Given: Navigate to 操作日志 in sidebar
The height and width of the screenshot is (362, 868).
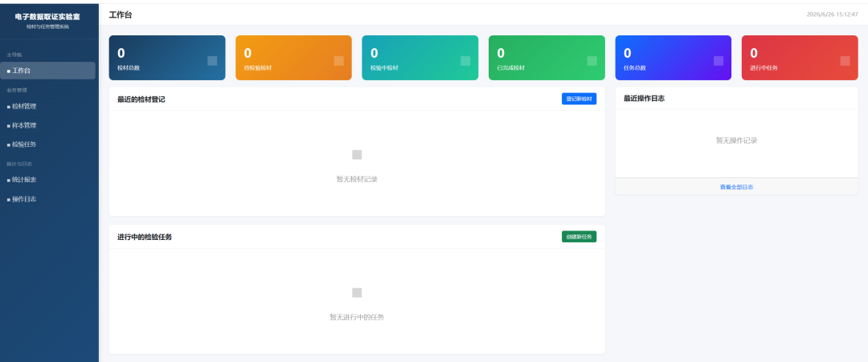Looking at the screenshot, I should tap(49, 199).
